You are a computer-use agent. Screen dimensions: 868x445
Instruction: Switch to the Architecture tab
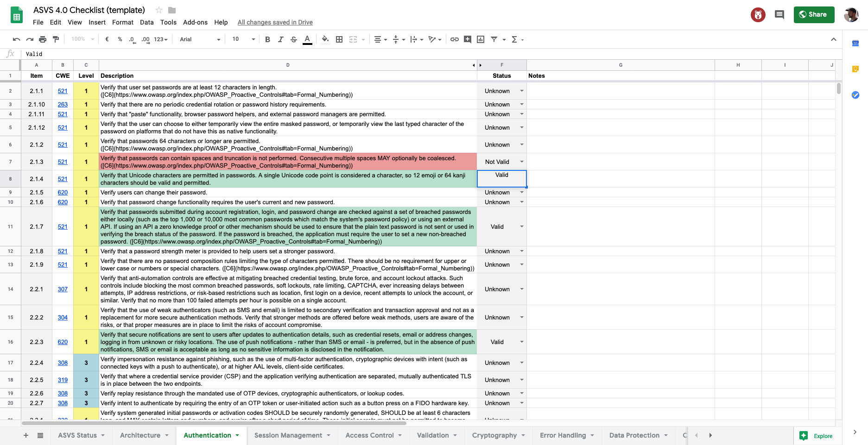click(140, 435)
